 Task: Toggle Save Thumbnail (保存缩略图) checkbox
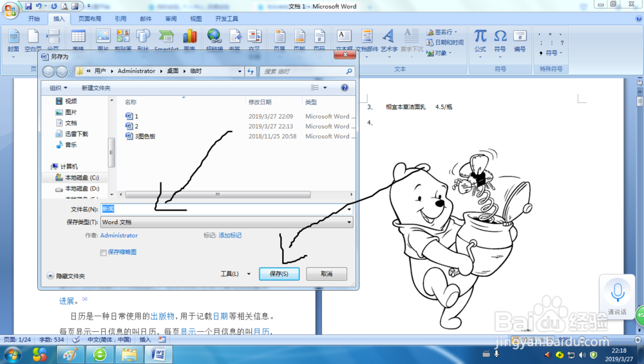tap(104, 253)
